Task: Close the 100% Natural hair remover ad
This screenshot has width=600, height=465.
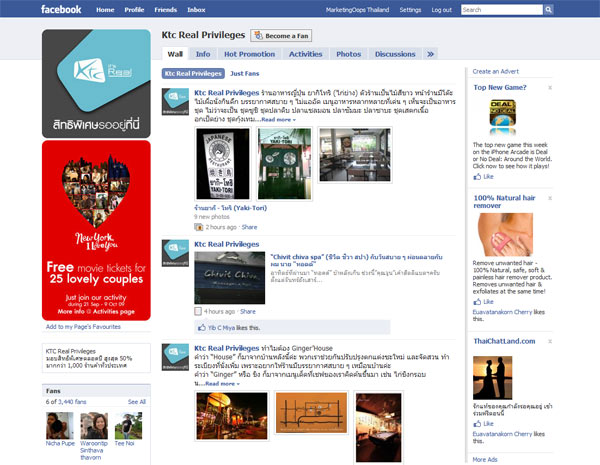Action: tap(550, 198)
